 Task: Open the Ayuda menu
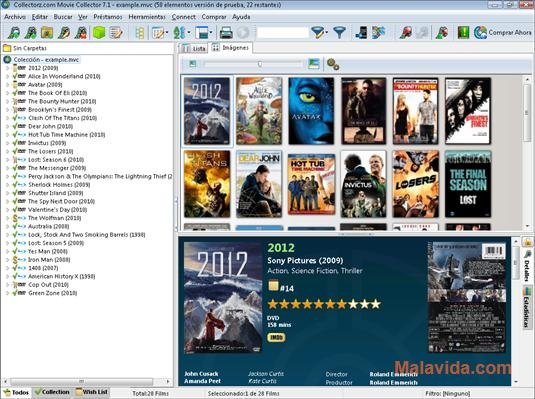241,17
